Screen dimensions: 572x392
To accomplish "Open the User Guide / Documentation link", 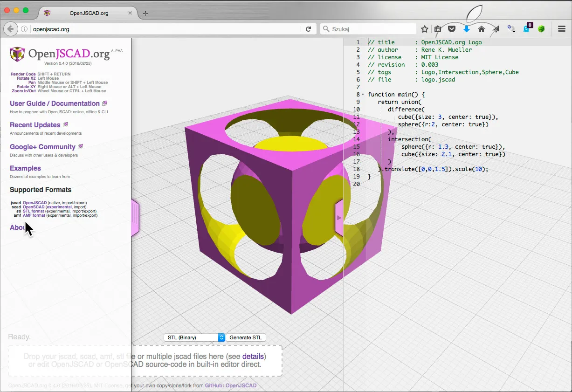I will coord(55,103).
